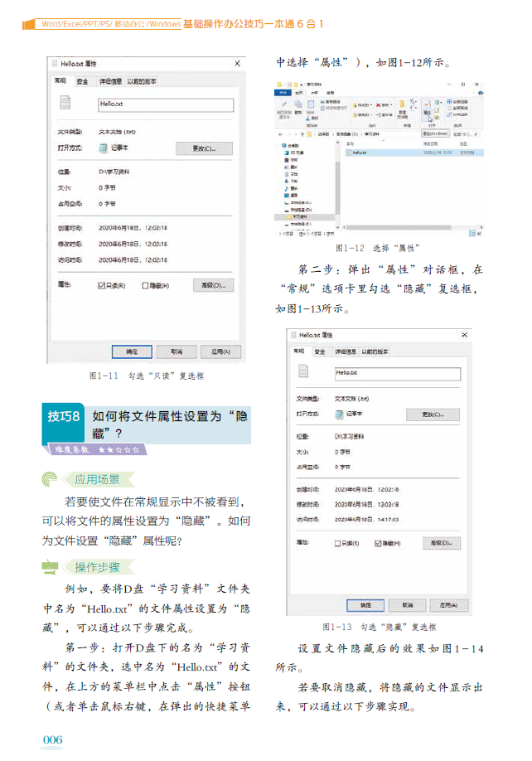Viewport: 532px width, 761px height.
Task: Click the 记事本 notepad icon in Figure 1-11 dialog
Action: (104, 148)
